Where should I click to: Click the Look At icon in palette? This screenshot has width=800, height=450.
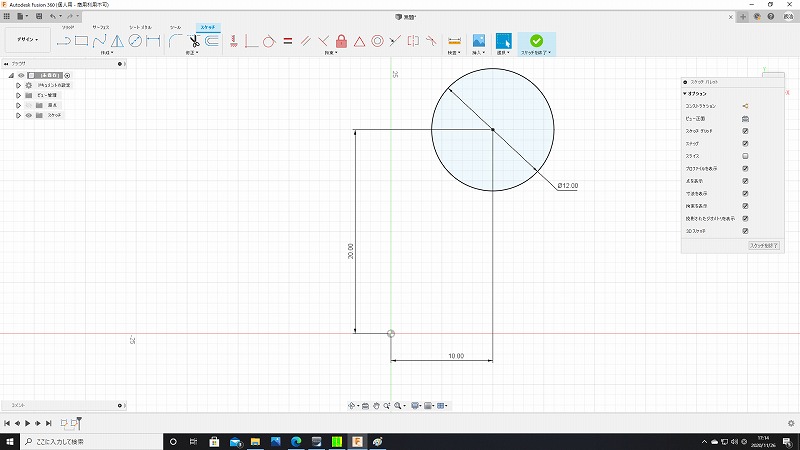[x=746, y=118]
